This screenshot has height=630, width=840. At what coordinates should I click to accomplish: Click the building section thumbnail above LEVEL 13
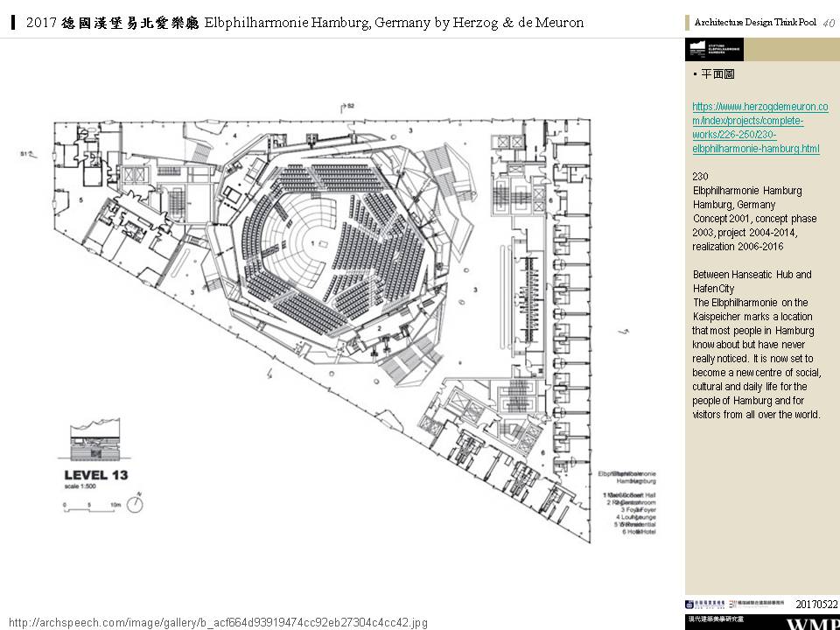[95, 442]
